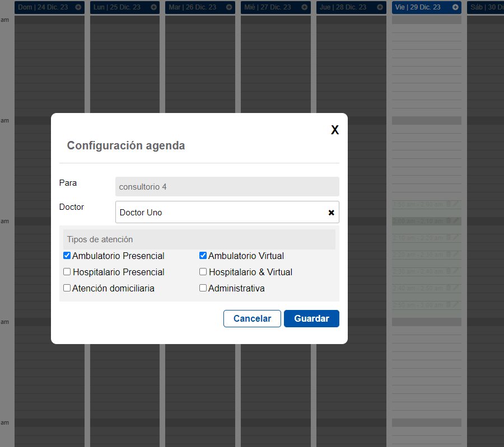Screen dimensions: 504x447
Task: Delete the 2:00 am - 2:10 am slot
Action: click(448, 221)
